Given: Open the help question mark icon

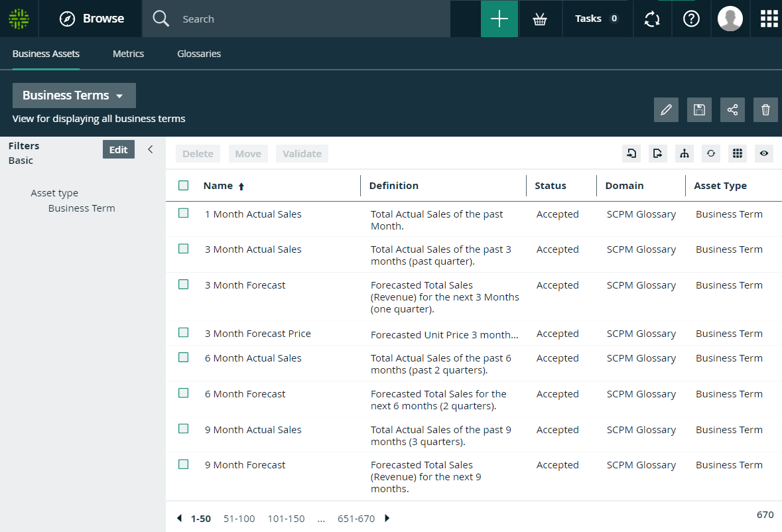Looking at the screenshot, I should (691, 19).
